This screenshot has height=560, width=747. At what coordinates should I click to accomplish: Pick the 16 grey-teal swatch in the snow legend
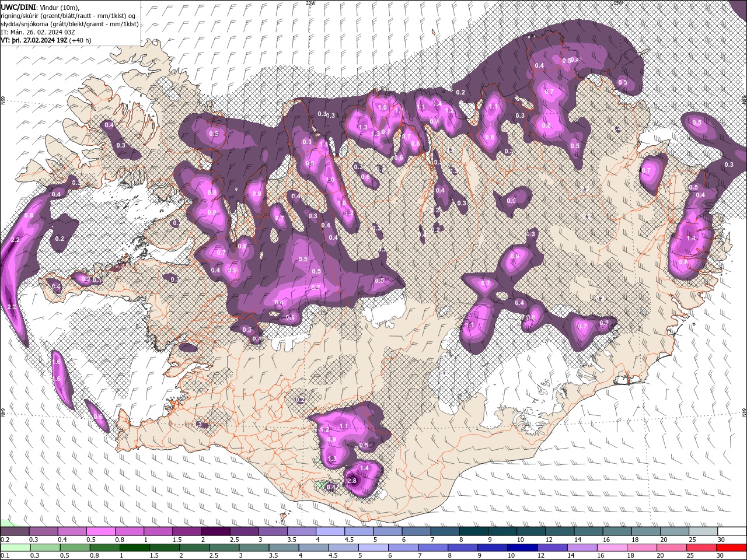617,531
